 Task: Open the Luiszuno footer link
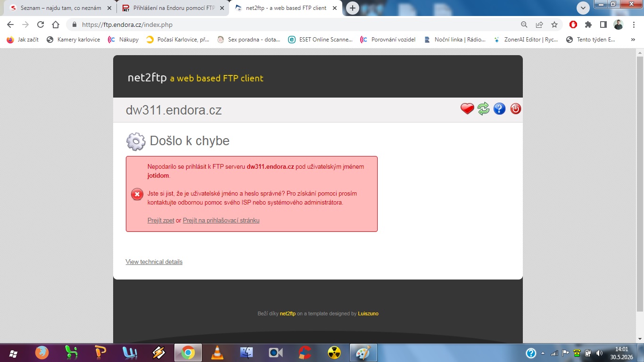click(368, 313)
